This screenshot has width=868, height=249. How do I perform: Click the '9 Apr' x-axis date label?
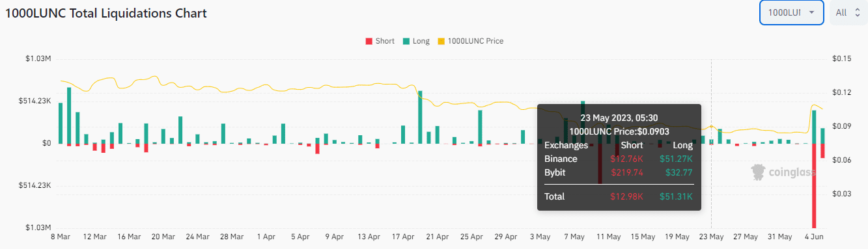coord(334,237)
